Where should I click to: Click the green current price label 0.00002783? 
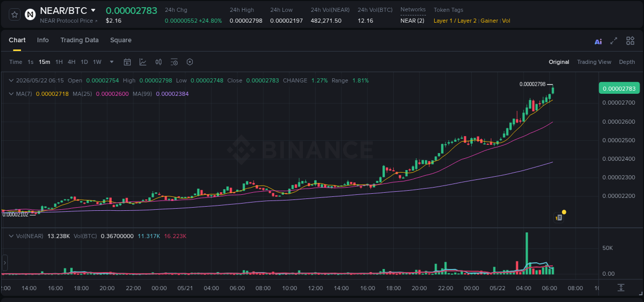click(619, 88)
